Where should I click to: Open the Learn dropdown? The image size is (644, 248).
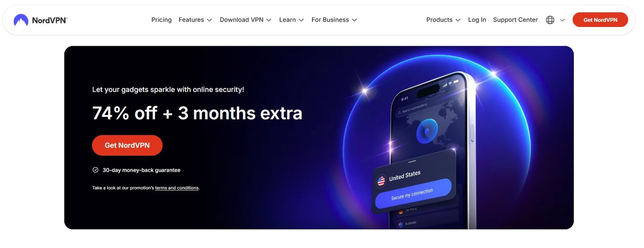(291, 20)
